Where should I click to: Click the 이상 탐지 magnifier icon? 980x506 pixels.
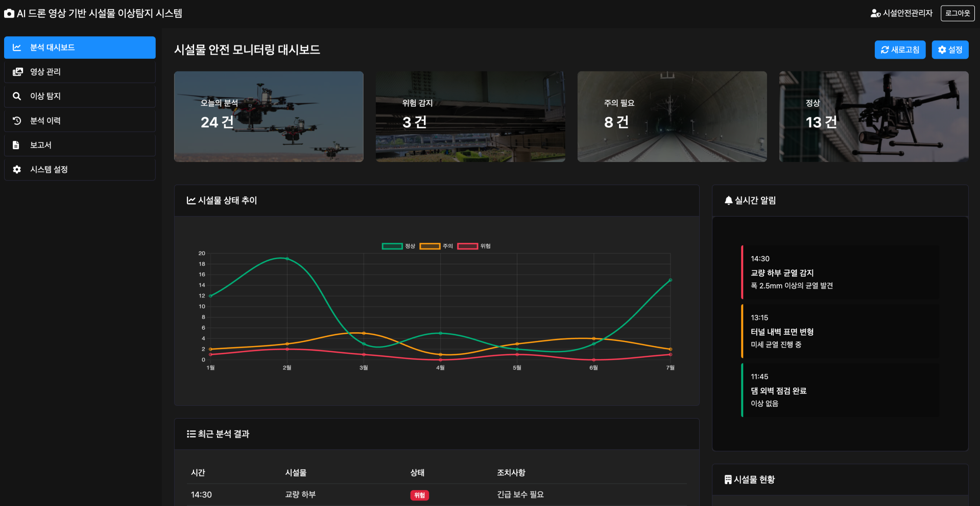tap(17, 96)
